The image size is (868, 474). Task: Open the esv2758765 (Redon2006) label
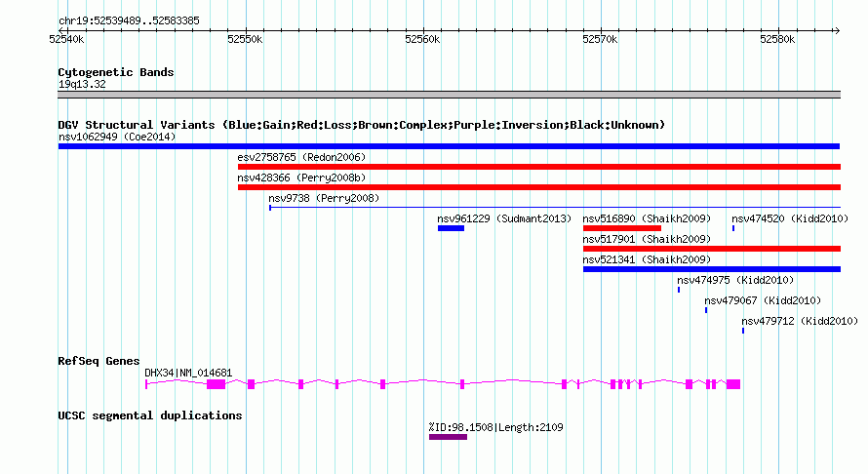tap(301, 157)
